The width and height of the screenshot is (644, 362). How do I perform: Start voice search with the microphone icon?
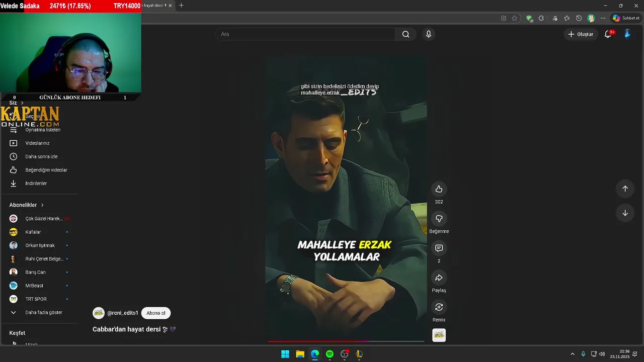(x=428, y=34)
